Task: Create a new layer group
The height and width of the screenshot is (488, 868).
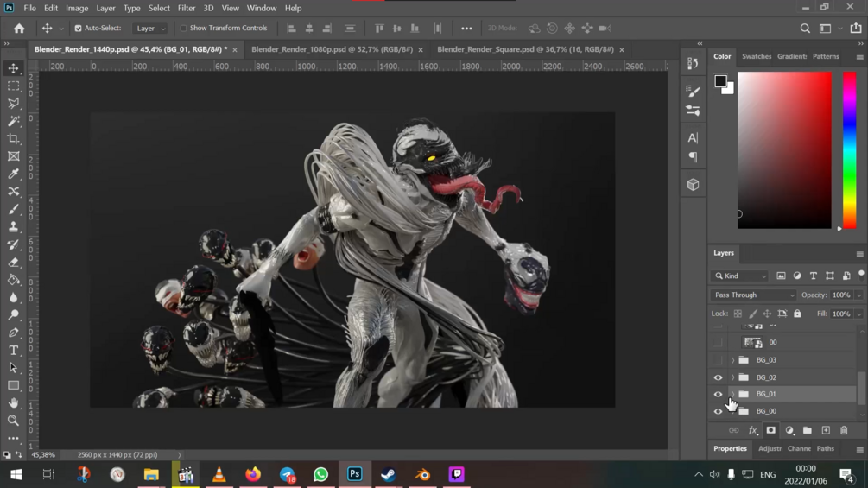Action: point(807,430)
